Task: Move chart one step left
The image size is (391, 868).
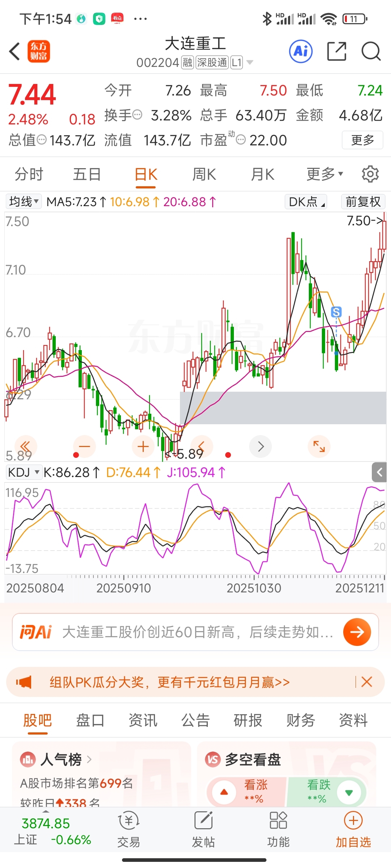Action: tap(202, 447)
